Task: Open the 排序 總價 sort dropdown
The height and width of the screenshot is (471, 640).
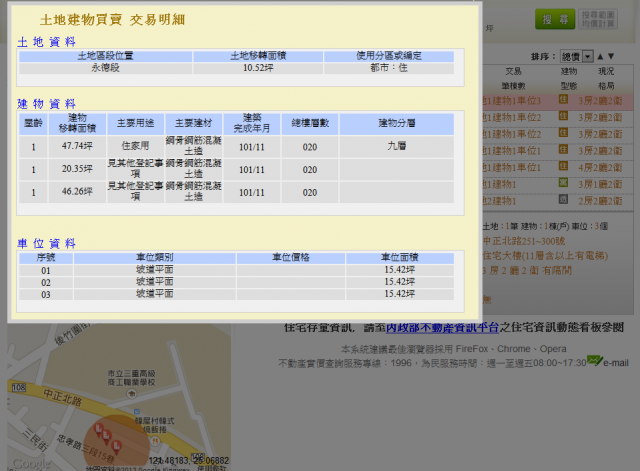Action: point(577,56)
